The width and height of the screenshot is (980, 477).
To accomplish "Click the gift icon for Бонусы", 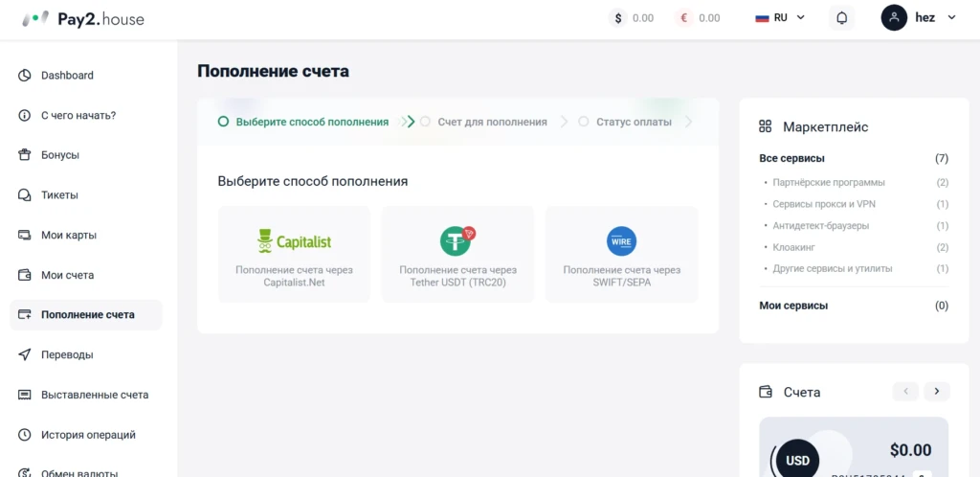I will 24,155.
